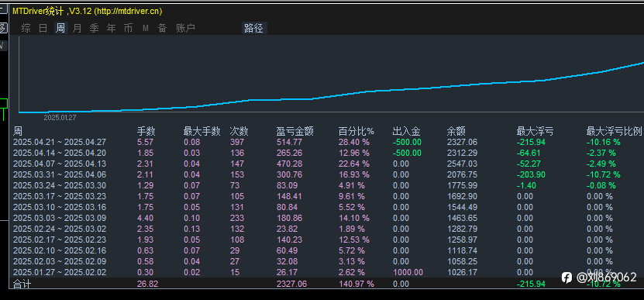The height and width of the screenshot is (300, 644).
Task: Click the 合计 total label
Action: tap(22, 284)
